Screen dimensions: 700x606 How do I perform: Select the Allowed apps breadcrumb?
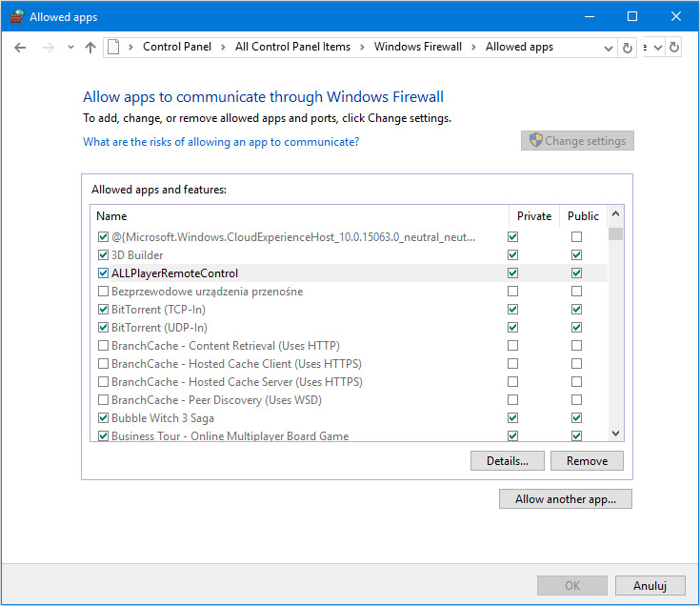pyautogui.click(x=519, y=47)
